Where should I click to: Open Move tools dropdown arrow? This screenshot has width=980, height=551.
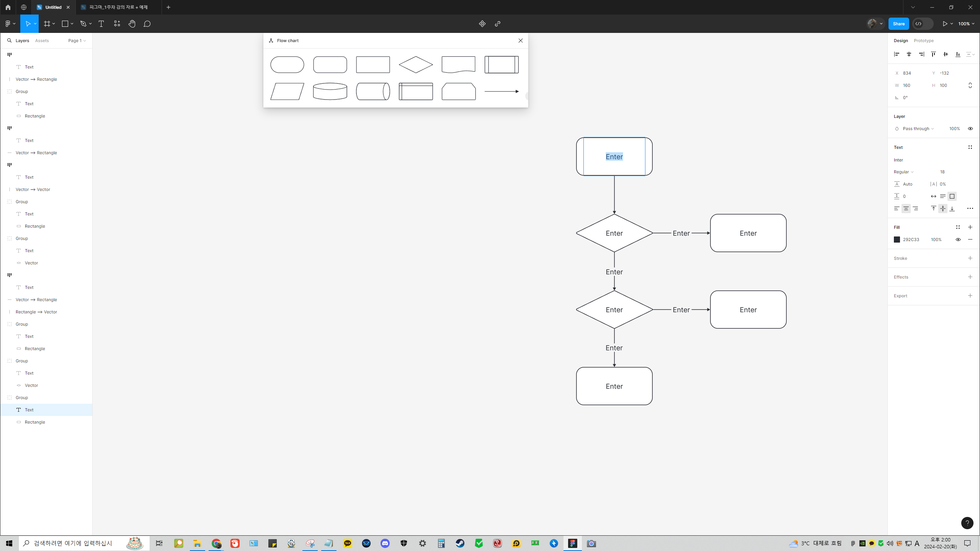[35, 24]
